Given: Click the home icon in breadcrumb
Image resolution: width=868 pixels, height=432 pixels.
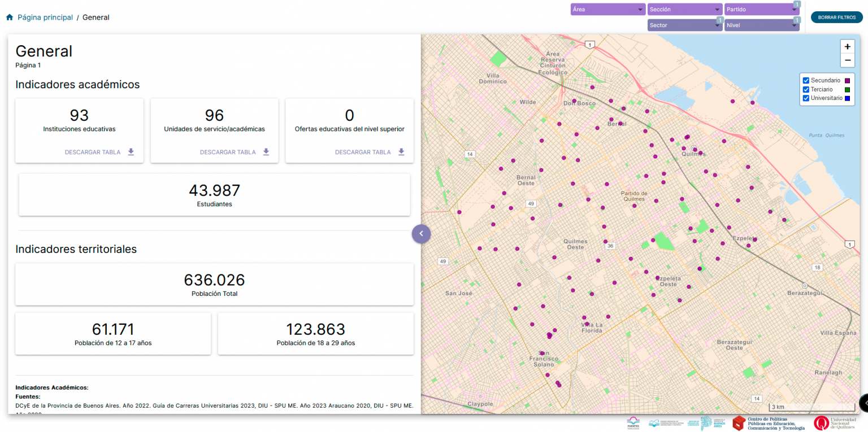Looking at the screenshot, I should tap(10, 18).
